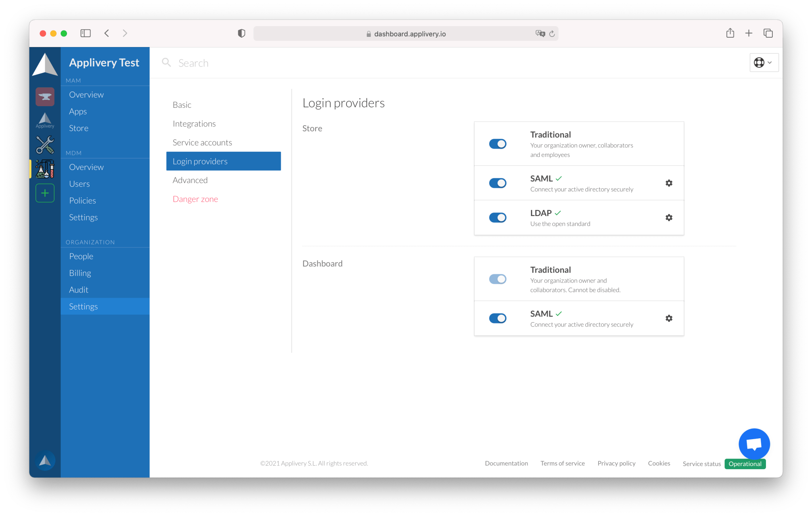Go to Service accounts section

pyautogui.click(x=202, y=143)
